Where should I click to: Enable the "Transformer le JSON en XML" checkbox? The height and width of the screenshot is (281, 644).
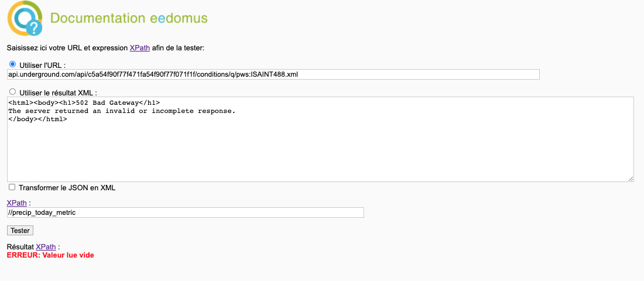pyautogui.click(x=12, y=187)
